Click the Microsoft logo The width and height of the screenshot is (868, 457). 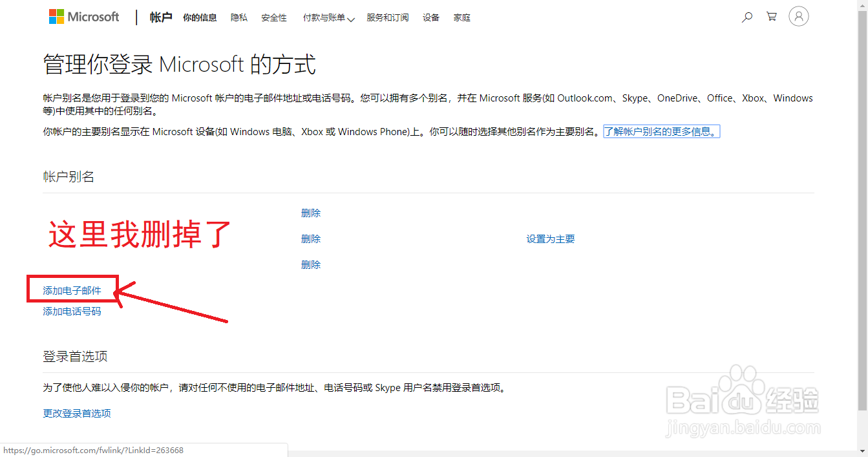pyautogui.click(x=84, y=17)
